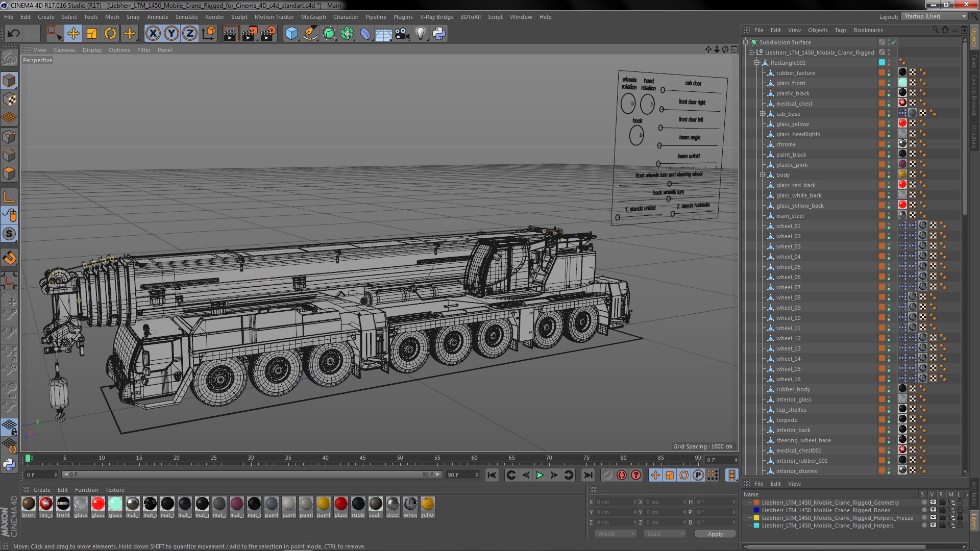The height and width of the screenshot is (551, 980).
Task: Add a deformer object
Action: (365, 34)
